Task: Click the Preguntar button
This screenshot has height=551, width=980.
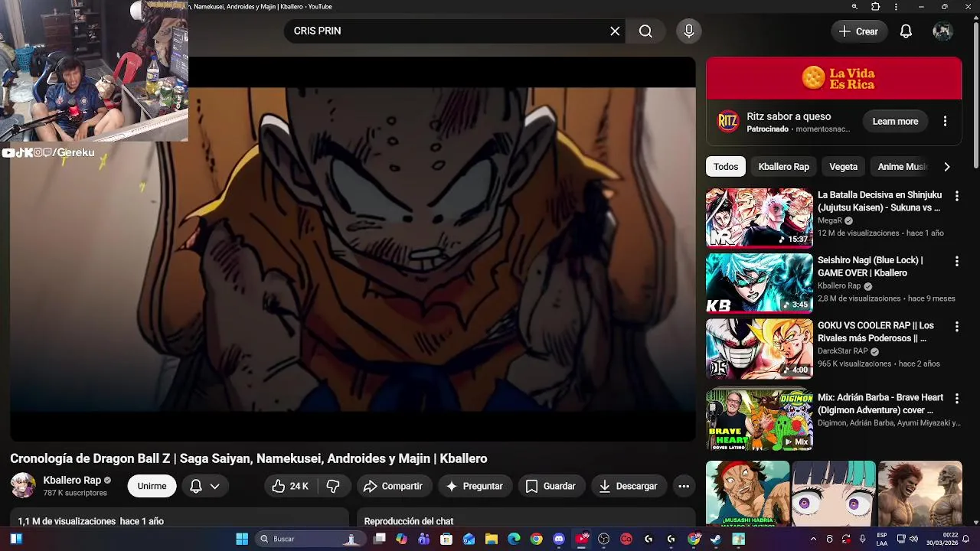Action: point(474,486)
